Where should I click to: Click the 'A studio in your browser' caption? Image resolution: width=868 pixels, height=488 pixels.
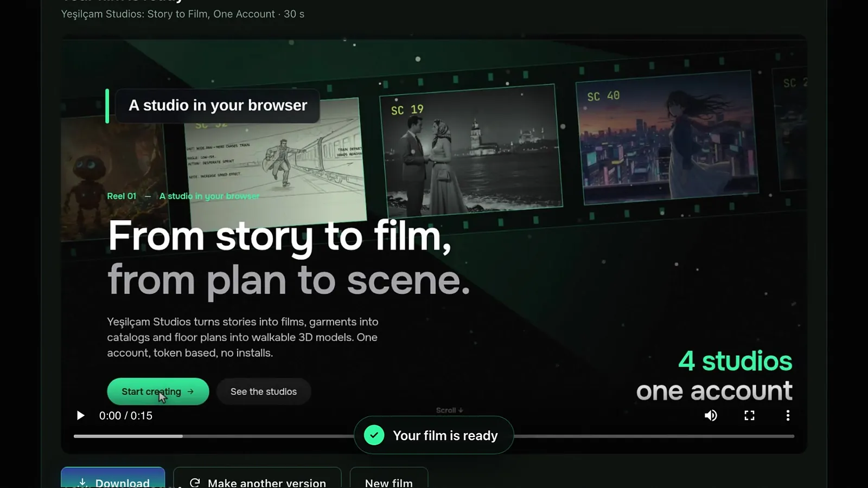[218, 105]
